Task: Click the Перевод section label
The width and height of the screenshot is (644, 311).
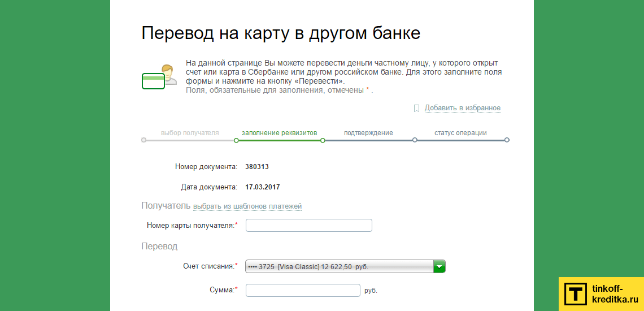Action: point(159,247)
